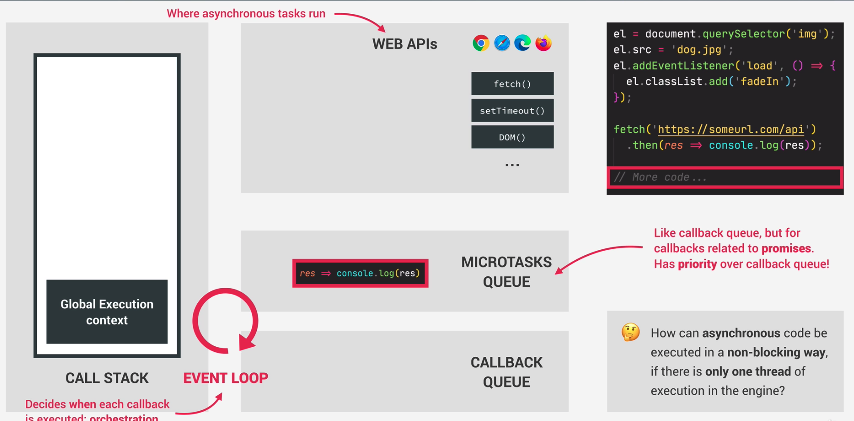The image size is (854, 421).
Task: Click the WEB APIs heading
Action: 404,44
